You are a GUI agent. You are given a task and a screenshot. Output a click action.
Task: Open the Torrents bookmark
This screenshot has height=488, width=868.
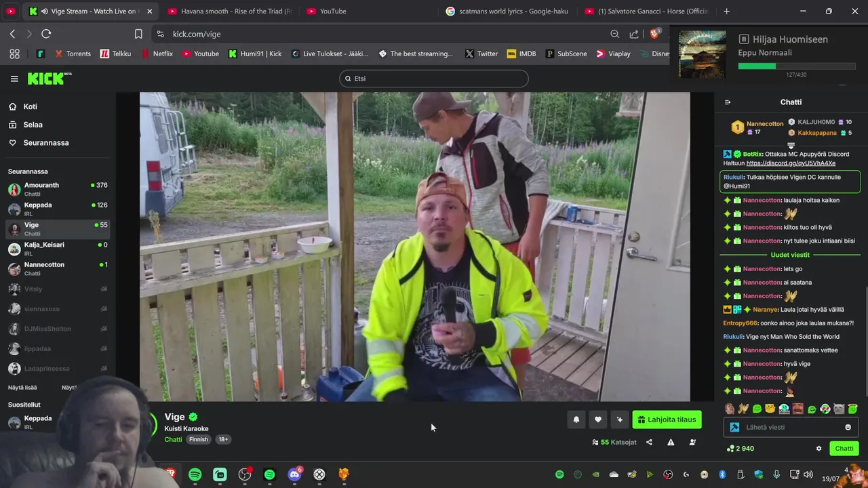point(73,54)
